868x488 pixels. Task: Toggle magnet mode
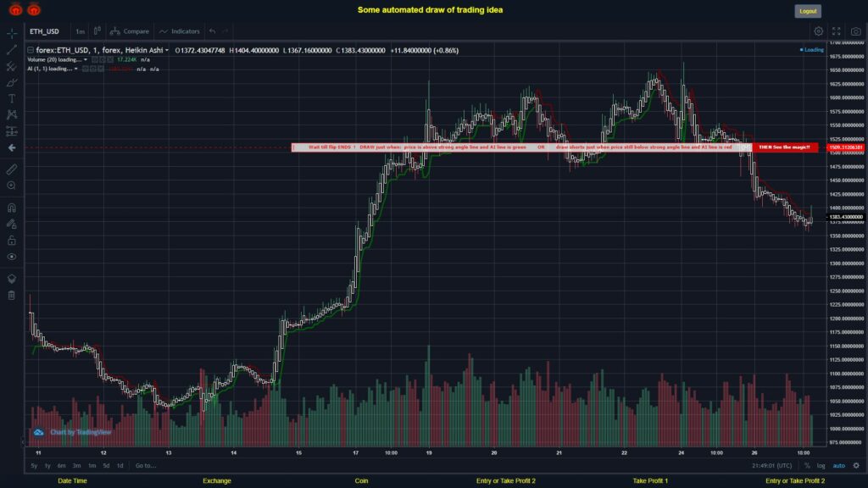pyautogui.click(x=12, y=208)
